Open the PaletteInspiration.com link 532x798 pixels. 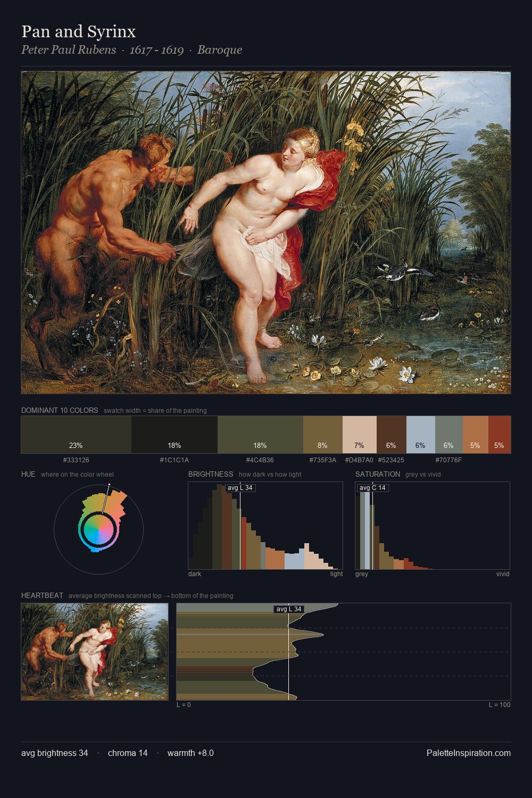pos(469,753)
